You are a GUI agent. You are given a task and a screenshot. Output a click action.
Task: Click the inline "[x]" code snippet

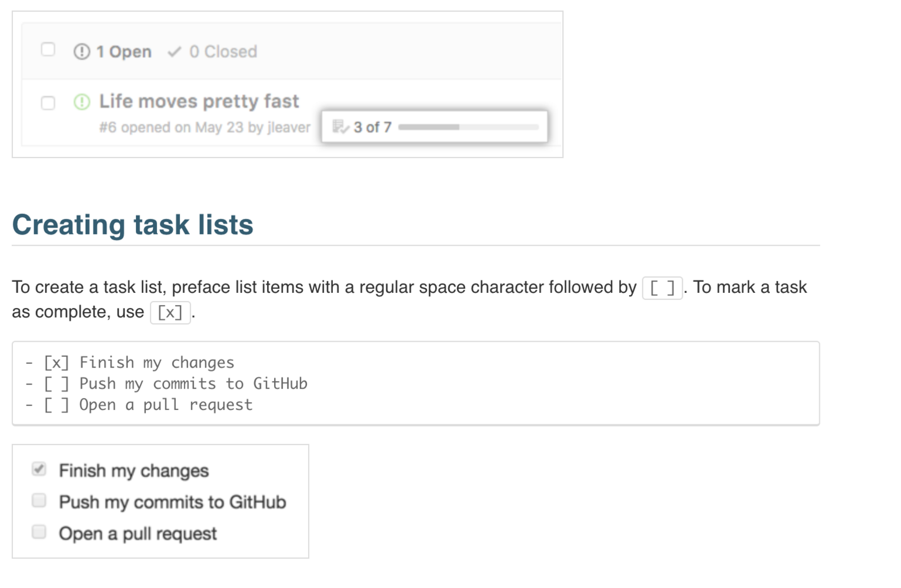(x=170, y=312)
